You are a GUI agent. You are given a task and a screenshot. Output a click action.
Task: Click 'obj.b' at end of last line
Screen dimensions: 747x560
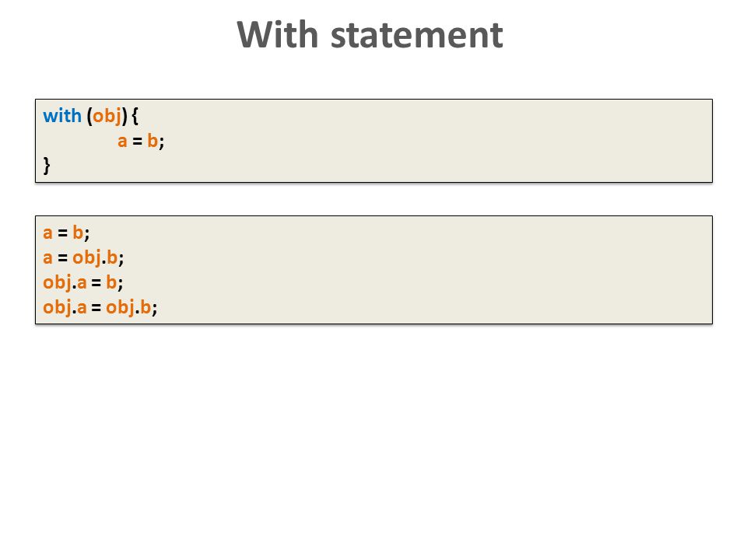tap(128, 308)
